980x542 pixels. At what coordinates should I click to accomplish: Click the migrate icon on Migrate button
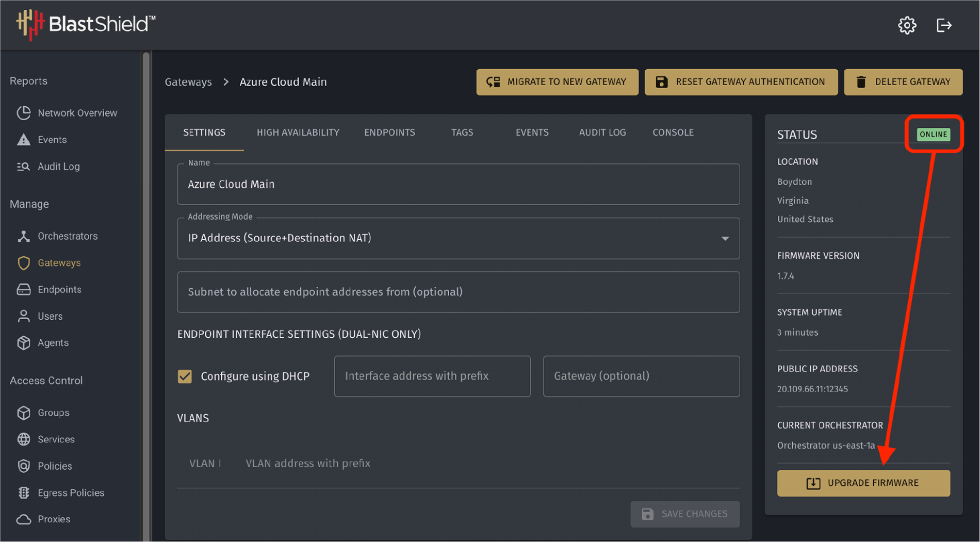(x=494, y=82)
